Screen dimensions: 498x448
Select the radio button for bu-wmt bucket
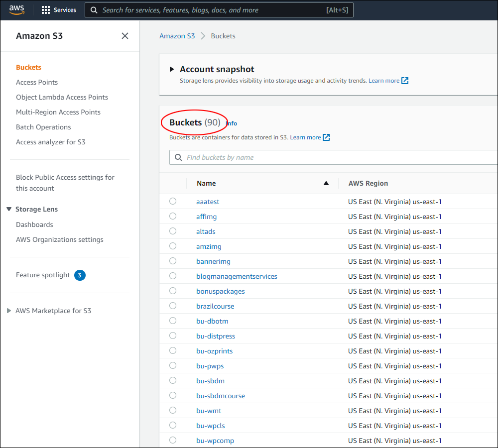pos(173,410)
